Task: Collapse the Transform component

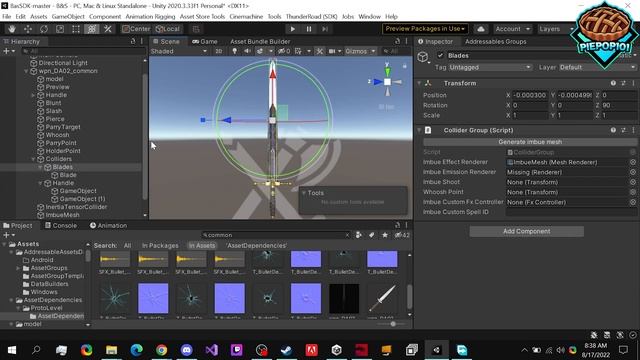Action: tap(419, 83)
